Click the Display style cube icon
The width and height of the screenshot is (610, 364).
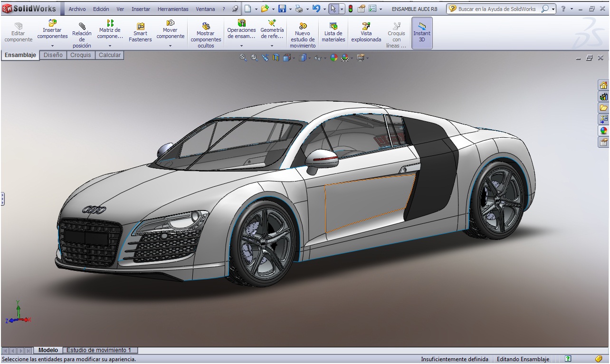point(302,57)
